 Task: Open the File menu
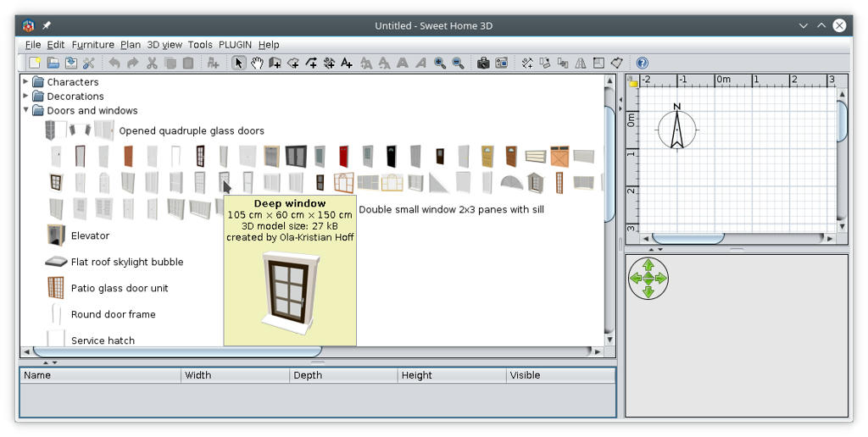point(33,45)
